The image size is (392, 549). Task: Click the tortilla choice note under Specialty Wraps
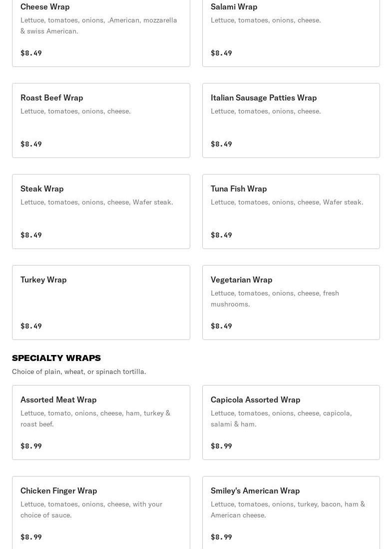pos(79,371)
